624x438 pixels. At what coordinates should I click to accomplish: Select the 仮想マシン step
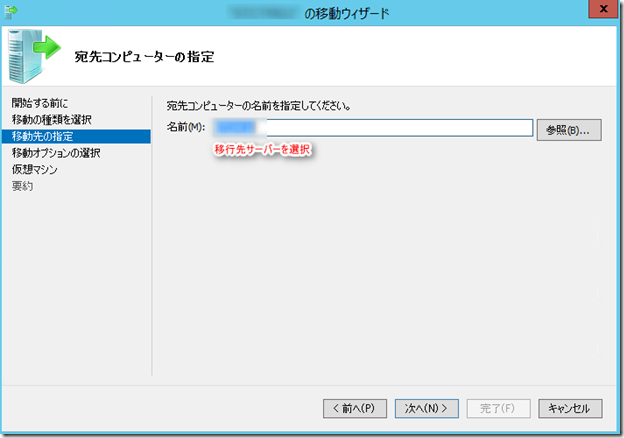pos(35,169)
